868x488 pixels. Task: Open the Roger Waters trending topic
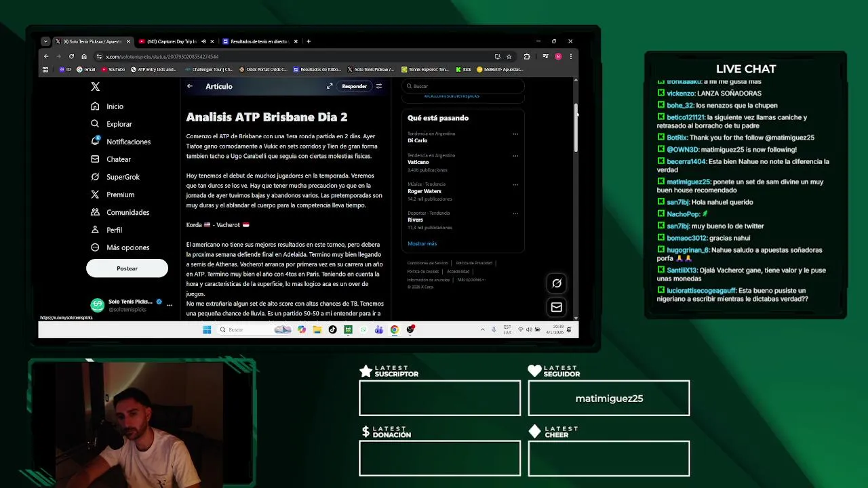424,191
